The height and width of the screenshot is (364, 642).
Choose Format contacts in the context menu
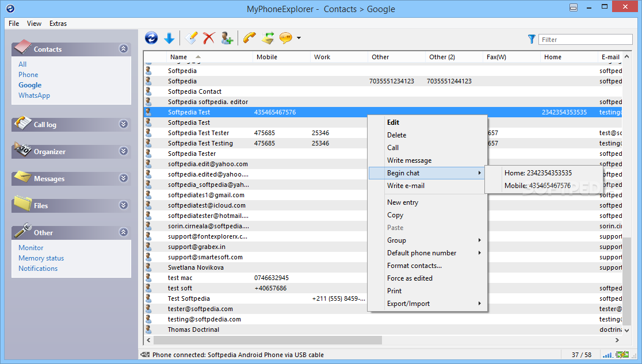428,266
